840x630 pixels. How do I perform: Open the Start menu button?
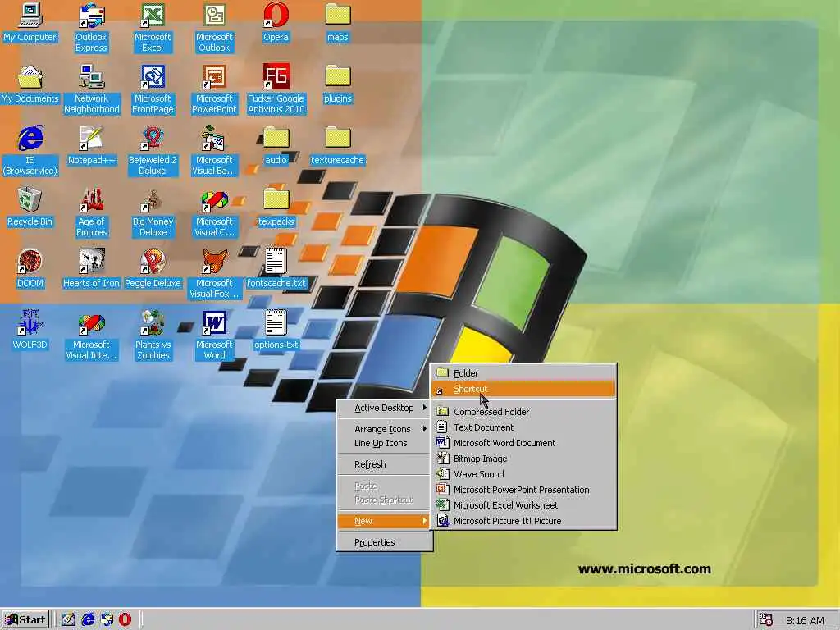pyautogui.click(x=25, y=620)
